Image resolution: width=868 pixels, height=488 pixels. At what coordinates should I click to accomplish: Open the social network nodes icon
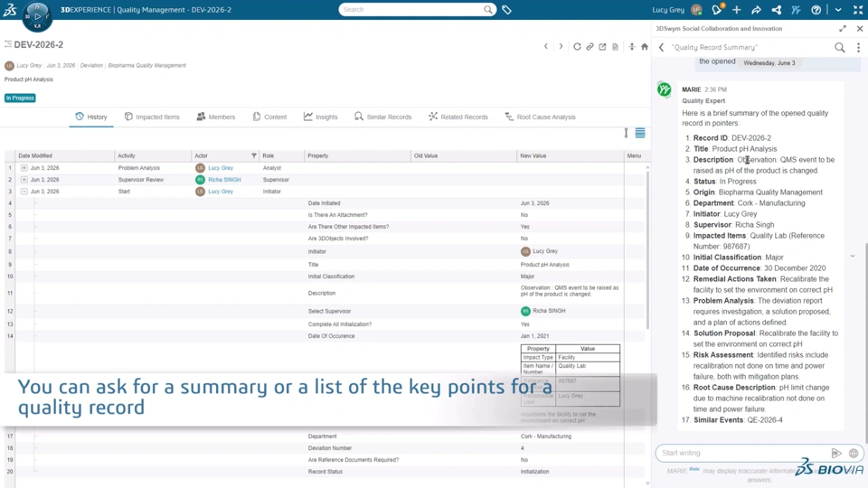[776, 10]
